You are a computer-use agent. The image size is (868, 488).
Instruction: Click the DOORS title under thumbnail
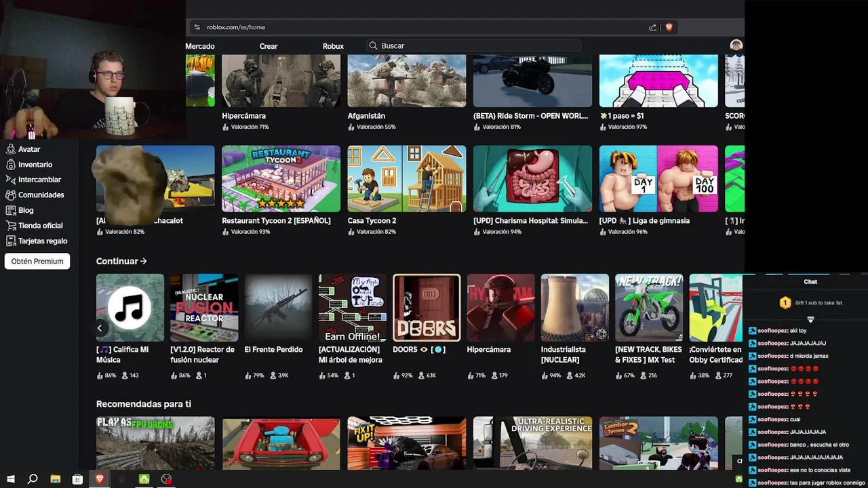418,350
